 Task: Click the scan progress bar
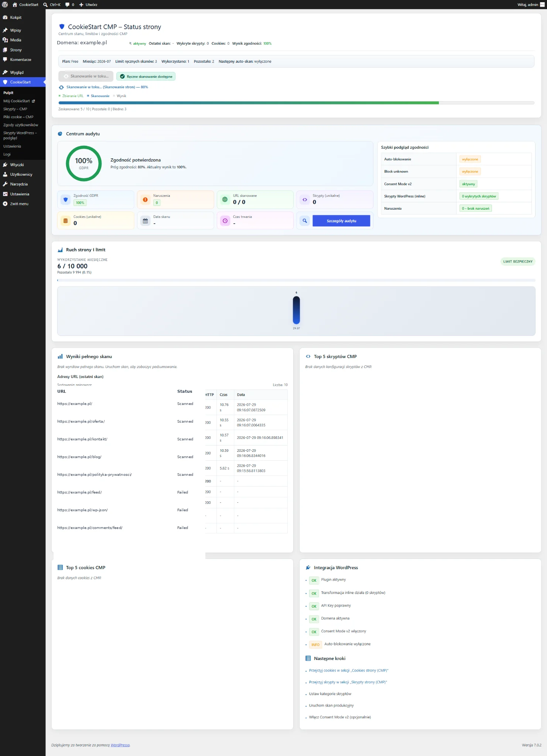(x=296, y=103)
